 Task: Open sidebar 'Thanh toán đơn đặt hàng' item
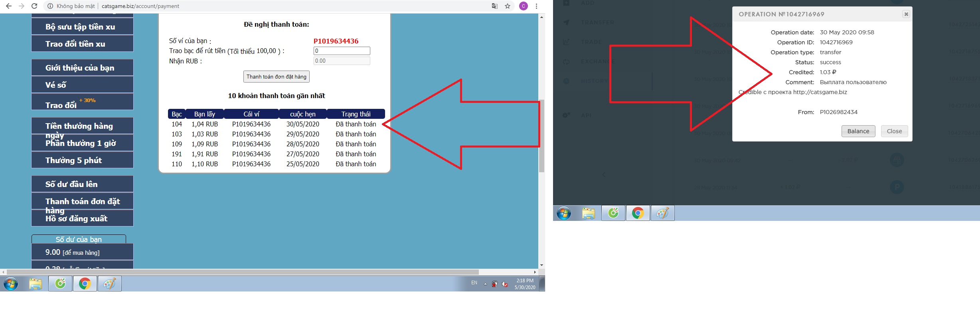tap(82, 201)
